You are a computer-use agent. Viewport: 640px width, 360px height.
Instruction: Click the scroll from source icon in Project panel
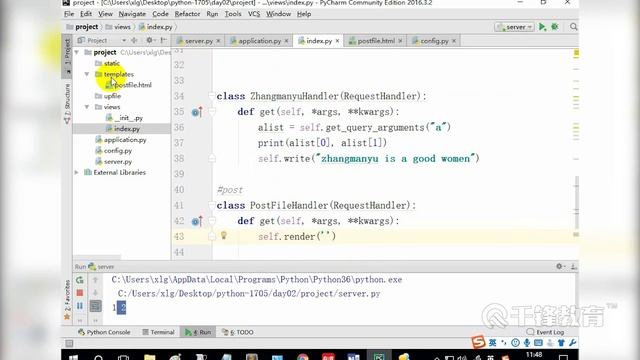(x=134, y=40)
